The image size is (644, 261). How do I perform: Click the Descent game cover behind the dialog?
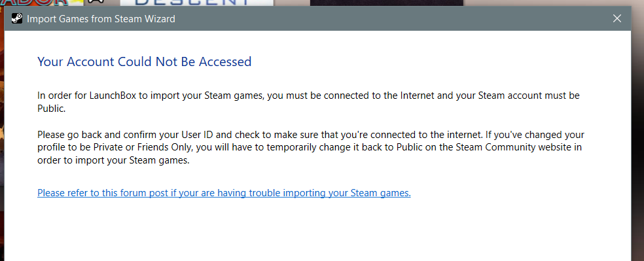point(197,3)
